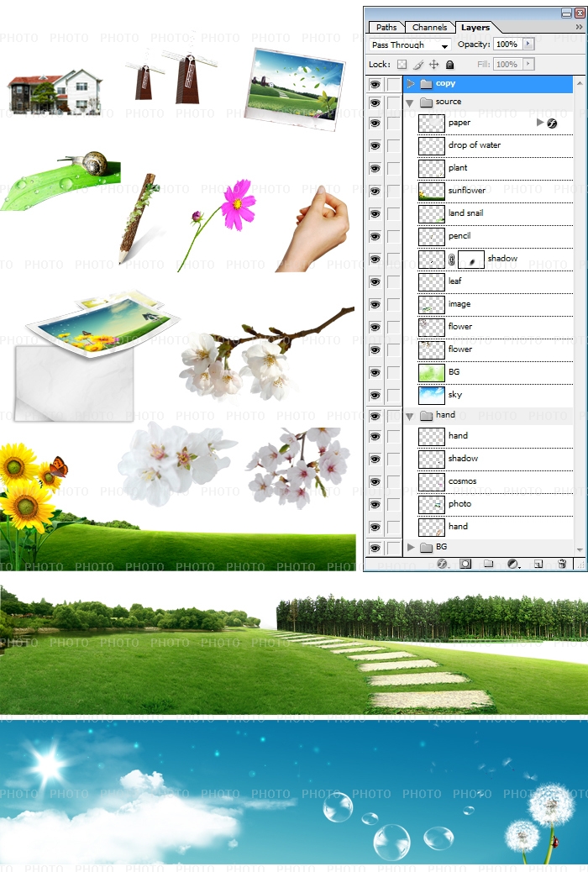Switch to the Channels tab

coord(429,28)
